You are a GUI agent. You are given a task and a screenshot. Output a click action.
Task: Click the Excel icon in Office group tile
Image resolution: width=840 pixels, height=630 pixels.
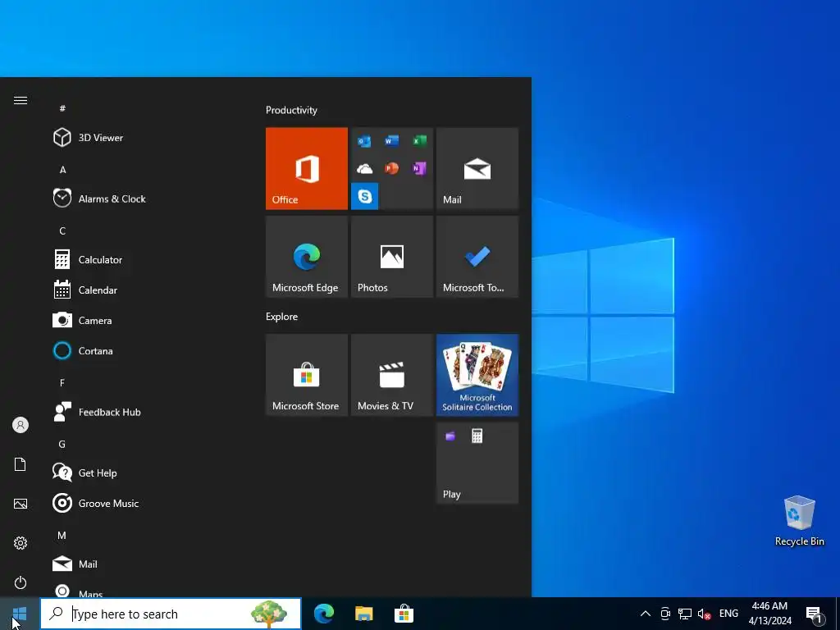click(x=419, y=141)
